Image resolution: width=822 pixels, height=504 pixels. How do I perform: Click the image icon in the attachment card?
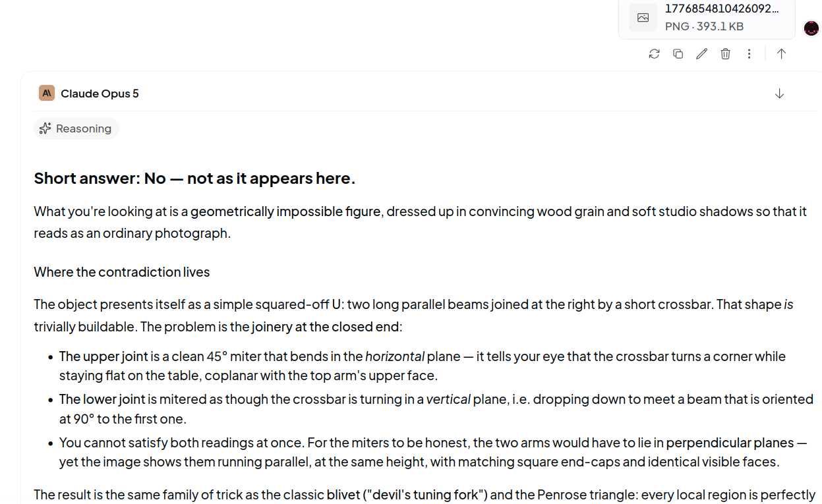pyautogui.click(x=643, y=18)
